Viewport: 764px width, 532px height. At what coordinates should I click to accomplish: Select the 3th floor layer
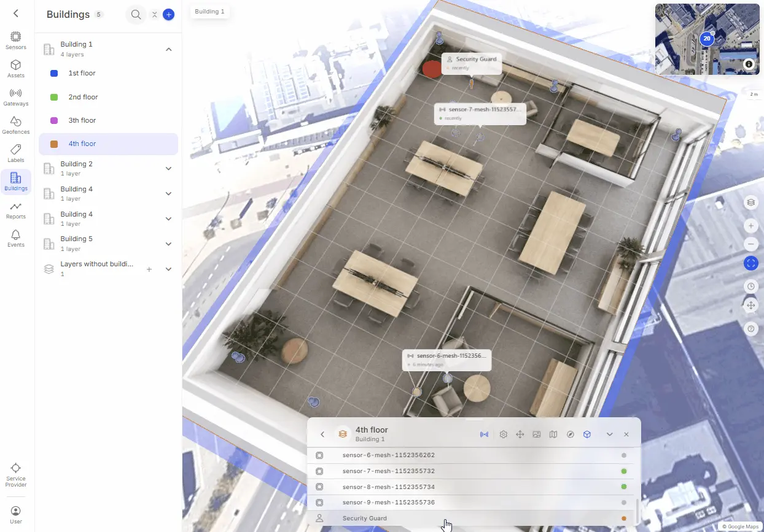pos(108,120)
